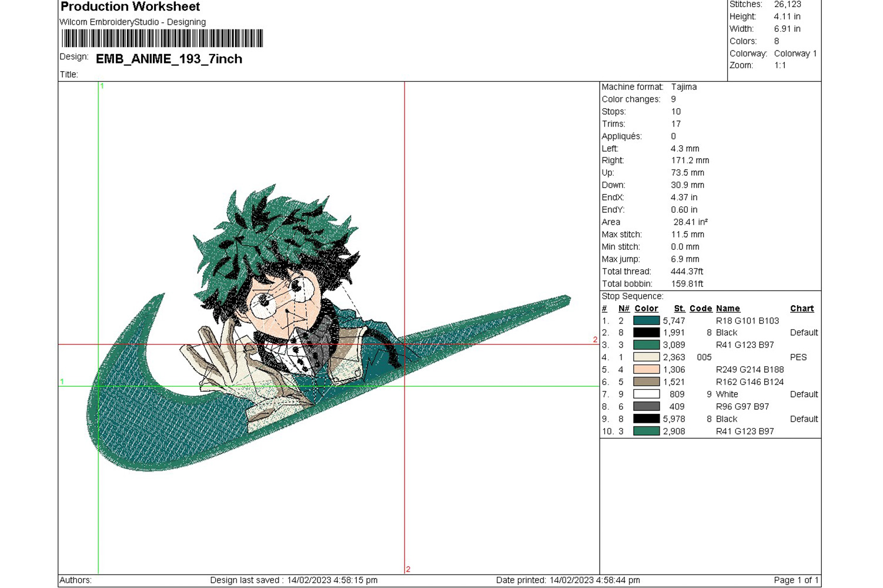
Task: Click the Color column header
Action: point(646,309)
